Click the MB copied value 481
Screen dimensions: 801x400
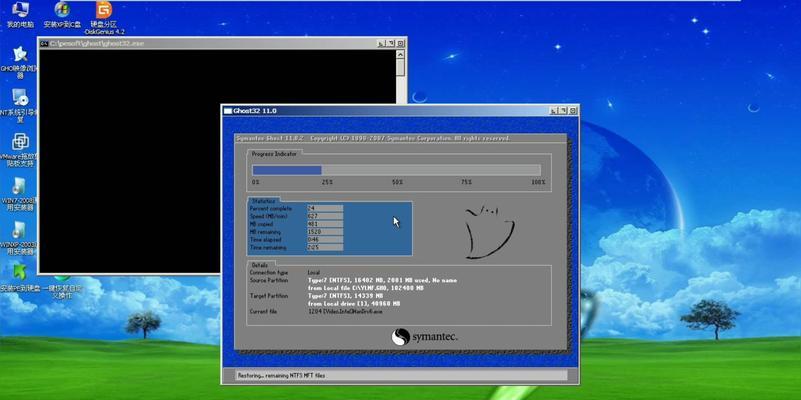pos(325,224)
